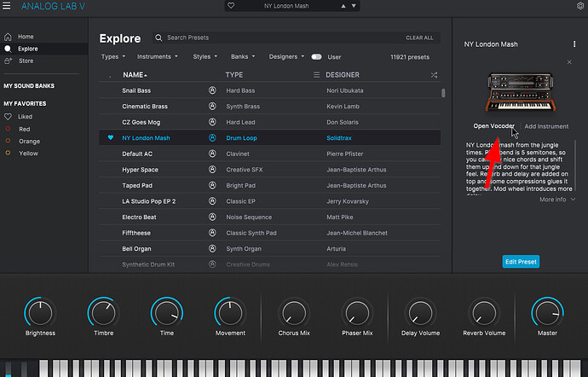
Task: Unlike NY London Mash via blue heart
Action: (x=110, y=137)
